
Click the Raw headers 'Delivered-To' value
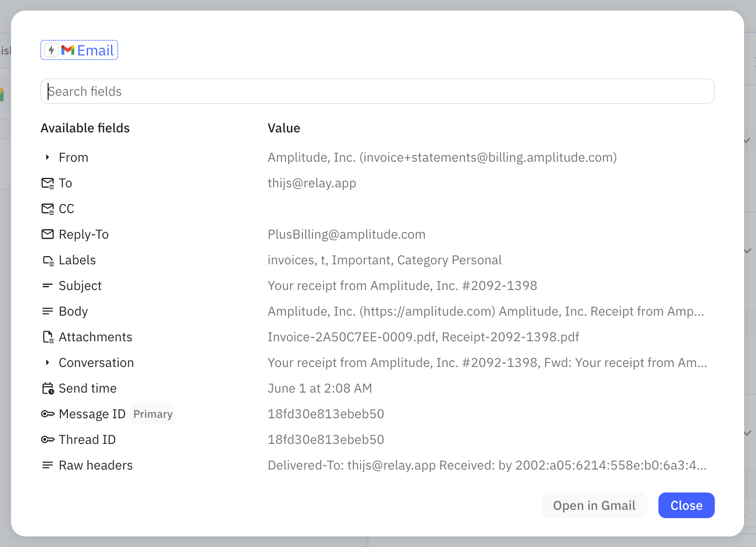(487, 465)
